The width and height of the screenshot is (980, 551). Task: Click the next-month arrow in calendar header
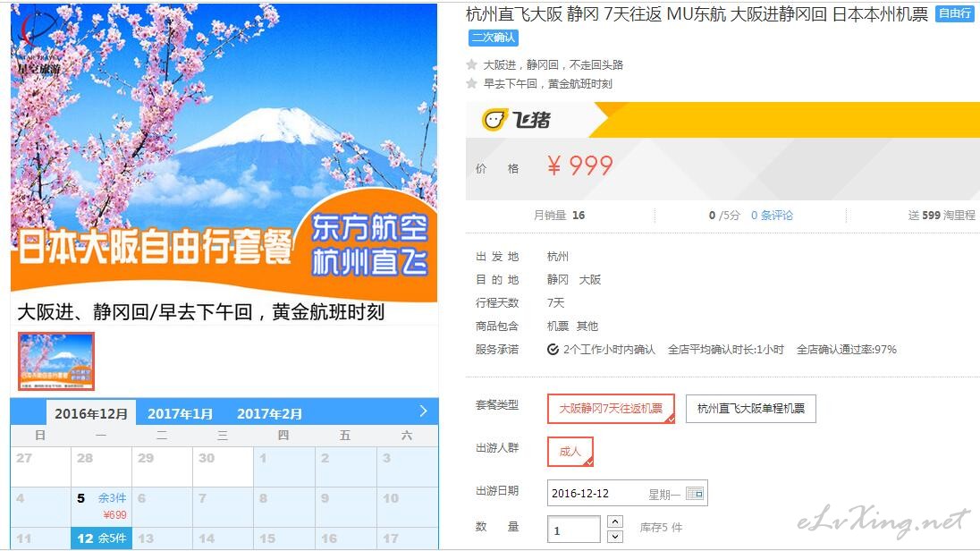pyautogui.click(x=423, y=411)
